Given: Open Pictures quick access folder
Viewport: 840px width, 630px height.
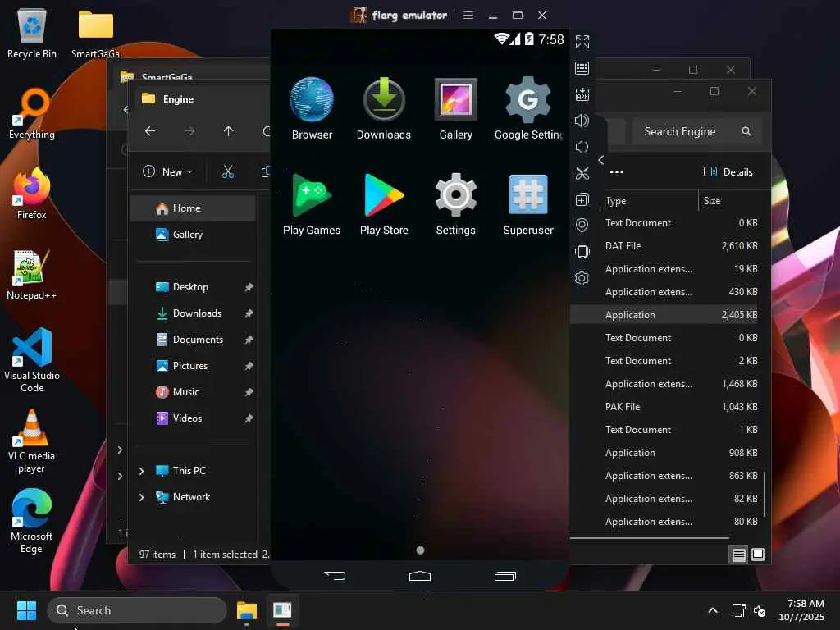Looking at the screenshot, I should (x=193, y=365).
